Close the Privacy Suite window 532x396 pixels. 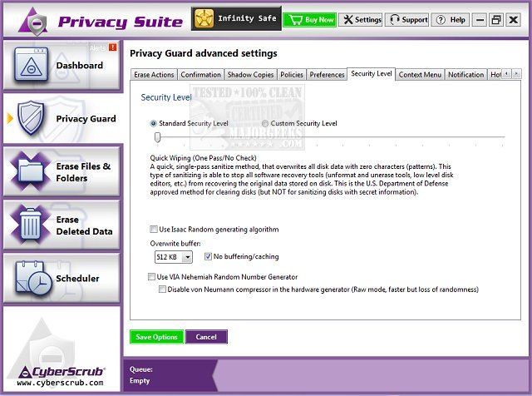click(x=514, y=20)
